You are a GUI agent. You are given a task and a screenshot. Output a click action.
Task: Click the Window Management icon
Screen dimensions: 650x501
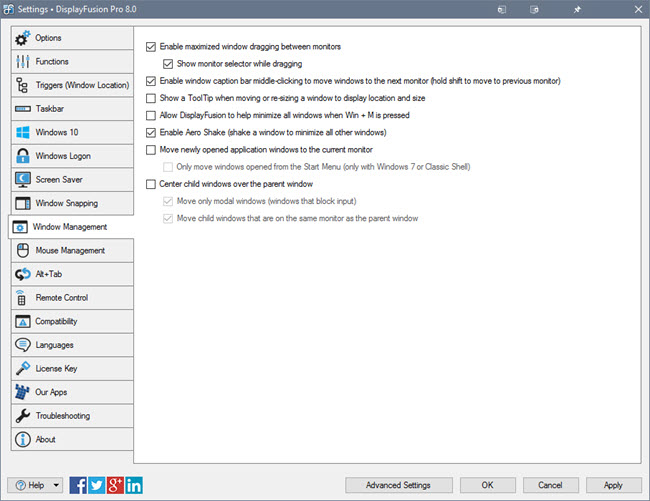pyautogui.click(x=20, y=227)
